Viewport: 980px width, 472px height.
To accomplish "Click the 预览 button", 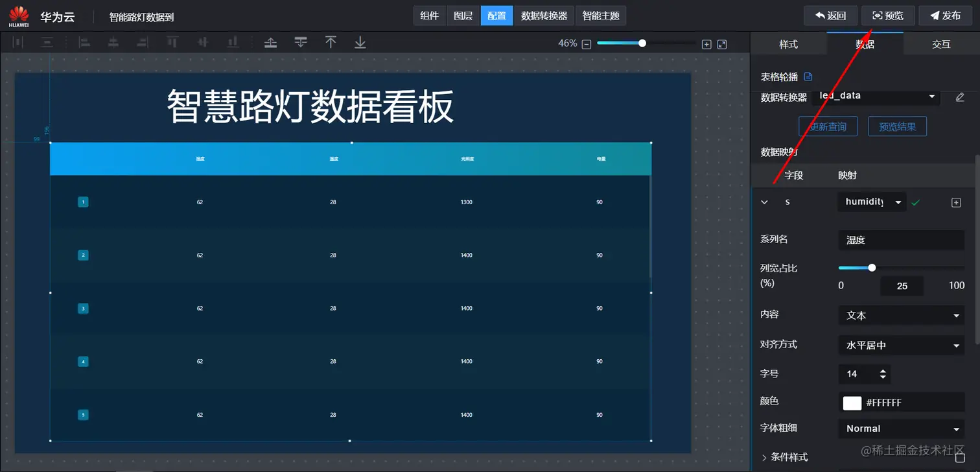I will [888, 16].
